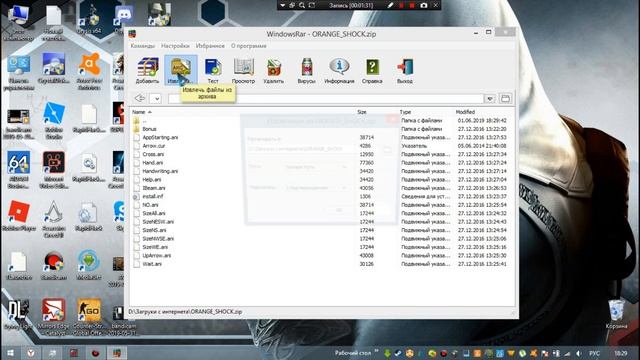Open the Discord desktop shortcut
This screenshot has height=360, width=640.
[123, 18]
